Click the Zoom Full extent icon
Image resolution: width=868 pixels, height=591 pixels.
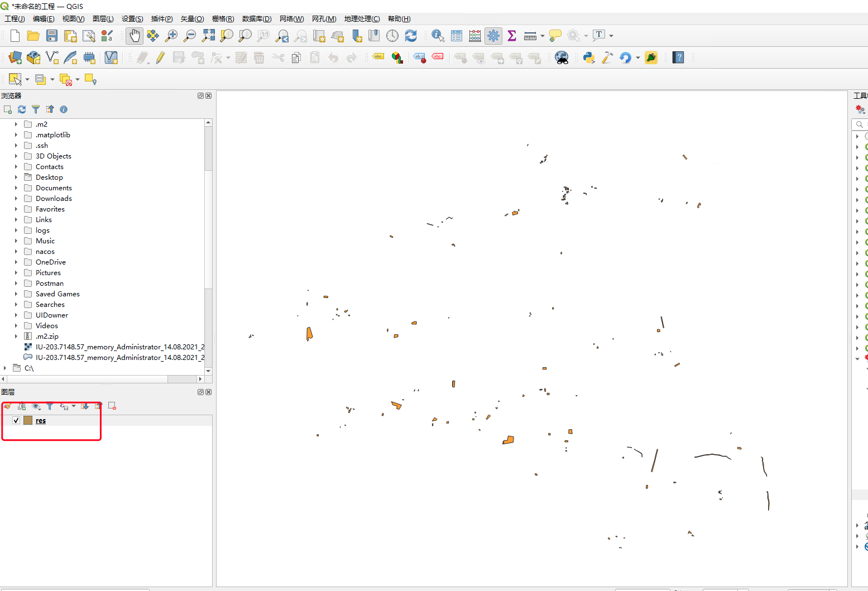tap(208, 36)
